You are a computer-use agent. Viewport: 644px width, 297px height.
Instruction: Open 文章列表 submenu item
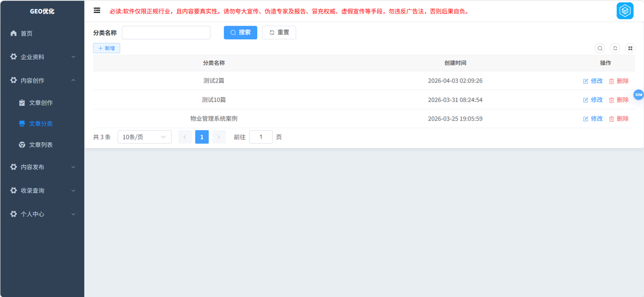click(42, 145)
